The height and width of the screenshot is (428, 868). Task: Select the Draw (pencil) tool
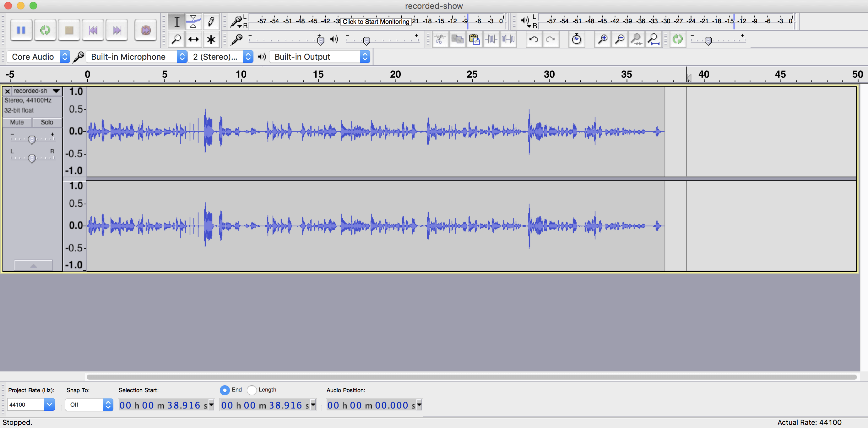211,22
